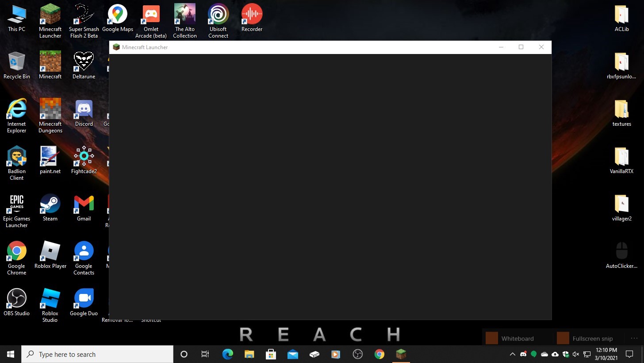The image size is (644, 363).
Task: Open the three-dot more options button
Action: click(x=634, y=338)
